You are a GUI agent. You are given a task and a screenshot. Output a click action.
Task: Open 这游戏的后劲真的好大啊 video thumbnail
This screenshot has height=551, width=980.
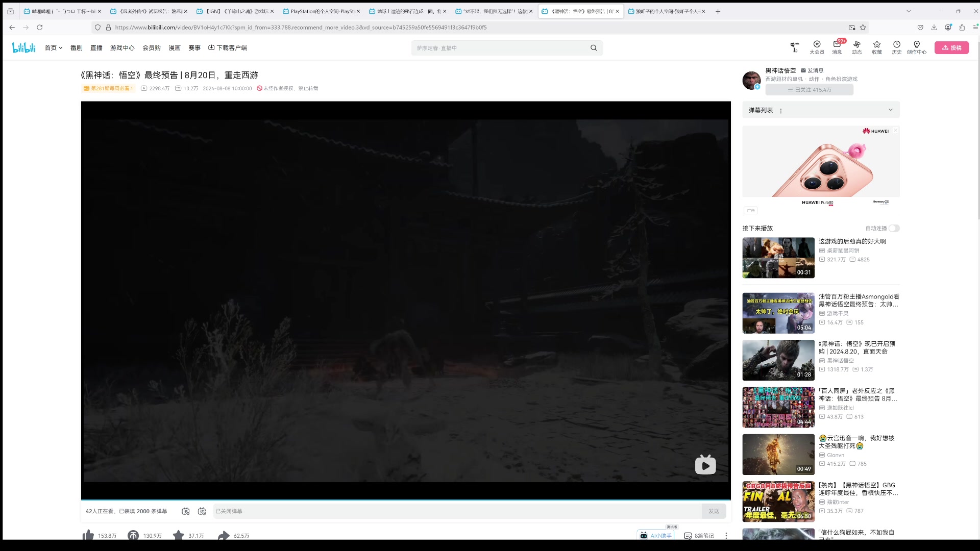(778, 258)
